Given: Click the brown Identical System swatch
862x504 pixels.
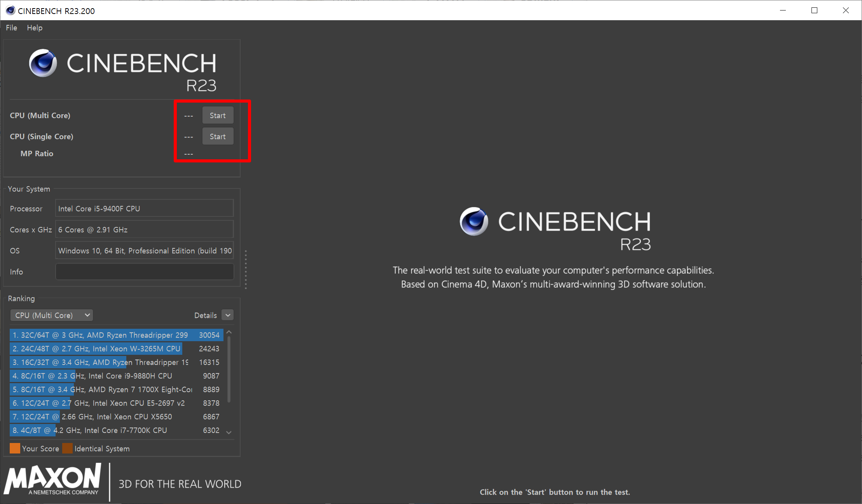Looking at the screenshot, I should tap(67, 448).
